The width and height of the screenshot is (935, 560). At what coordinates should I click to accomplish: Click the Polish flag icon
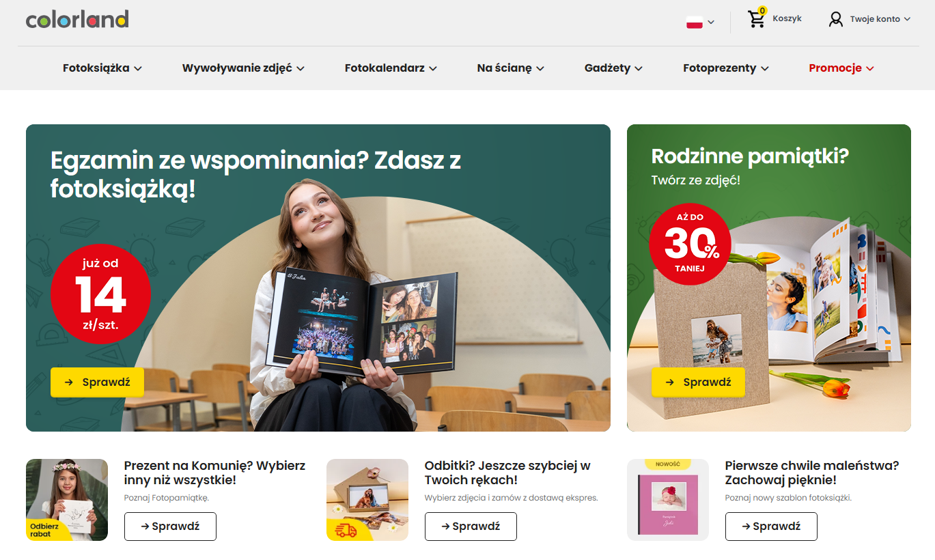pos(695,22)
